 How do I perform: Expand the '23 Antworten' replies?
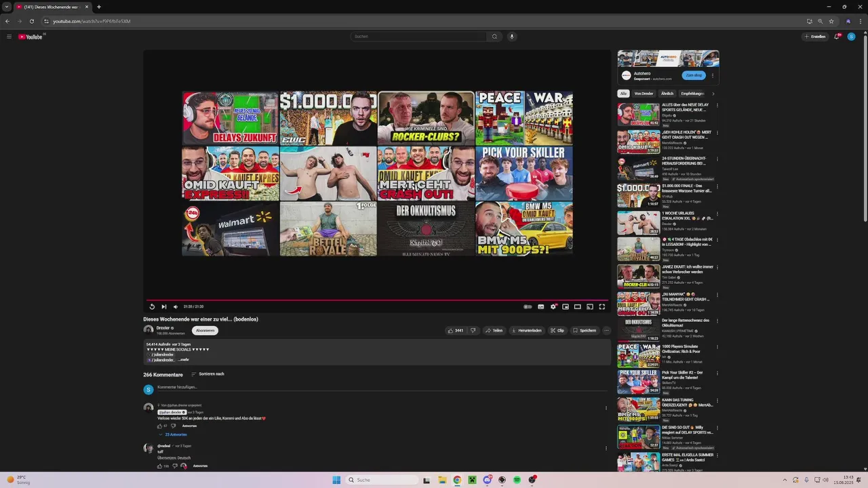click(173, 434)
